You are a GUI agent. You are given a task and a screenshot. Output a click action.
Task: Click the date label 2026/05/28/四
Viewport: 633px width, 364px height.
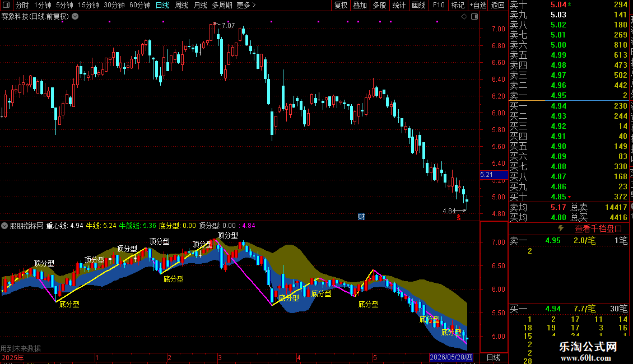(x=451, y=357)
